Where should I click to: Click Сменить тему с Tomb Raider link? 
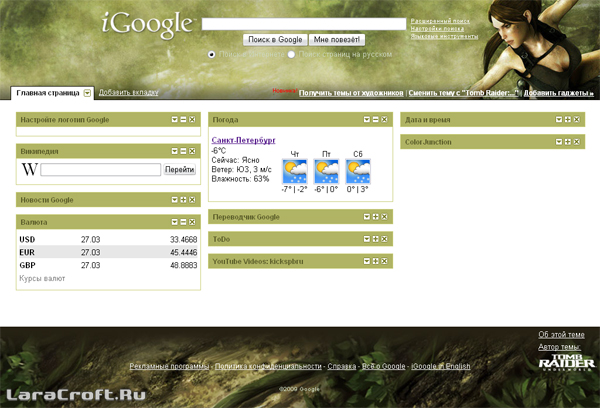pos(463,93)
